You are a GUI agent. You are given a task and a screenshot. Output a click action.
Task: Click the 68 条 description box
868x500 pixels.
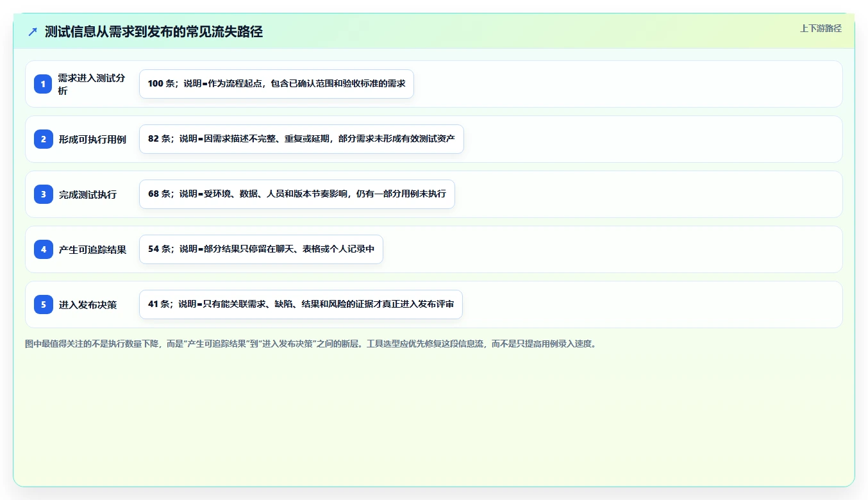pyautogui.click(x=297, y=194)
